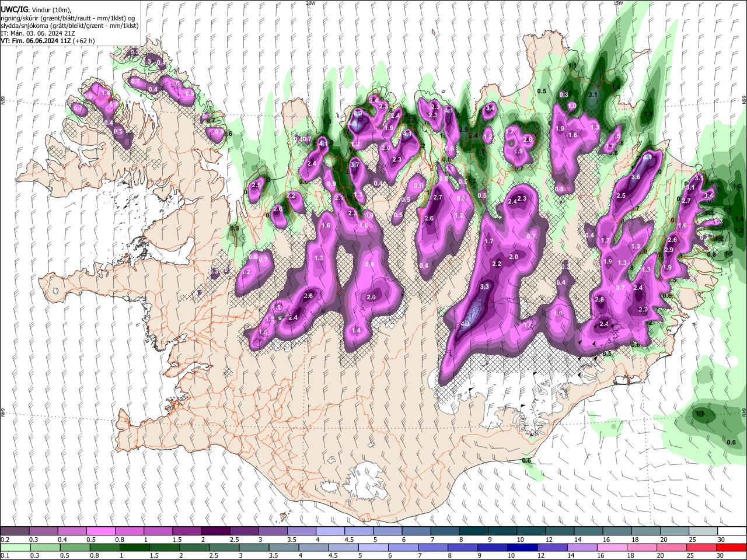Pick the white snow swatch labeled 30
The image size is (747, 560).
coord(732,531)
